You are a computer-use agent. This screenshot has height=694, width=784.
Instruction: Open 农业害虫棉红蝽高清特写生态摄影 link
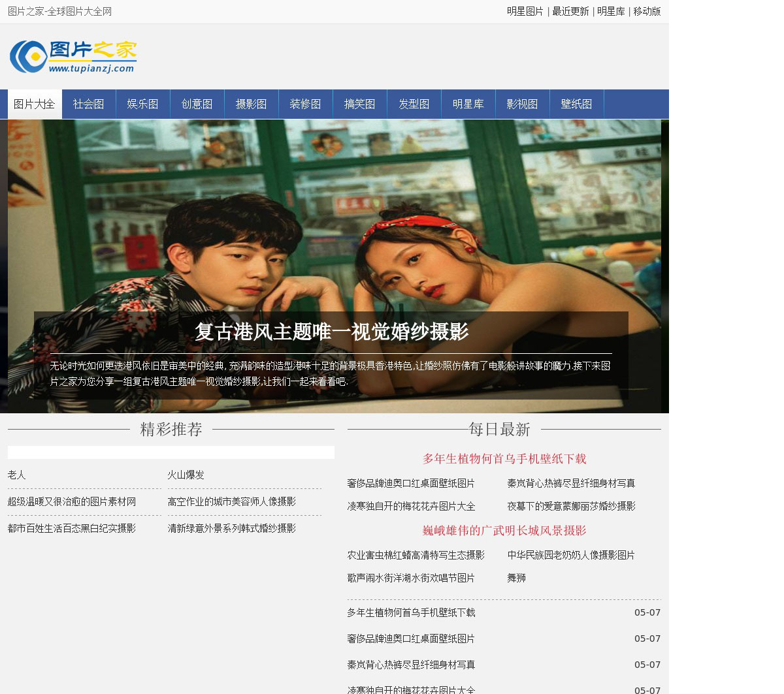tap(416, 556)
